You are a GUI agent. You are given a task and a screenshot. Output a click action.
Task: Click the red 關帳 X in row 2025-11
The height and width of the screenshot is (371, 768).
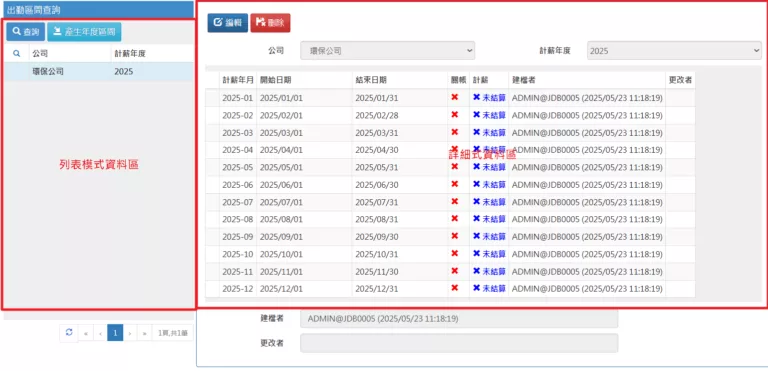(x=455, y=271)
